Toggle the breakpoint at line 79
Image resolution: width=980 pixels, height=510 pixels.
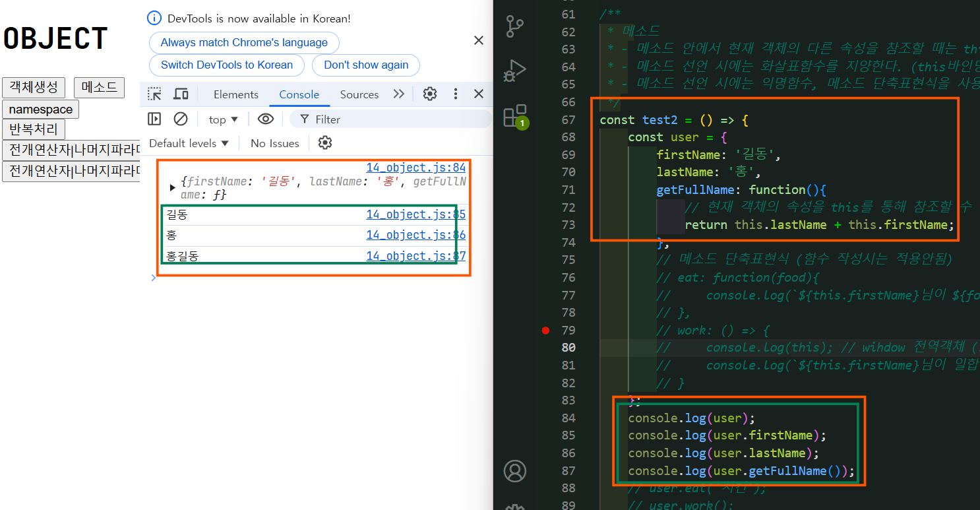point(545,330)
